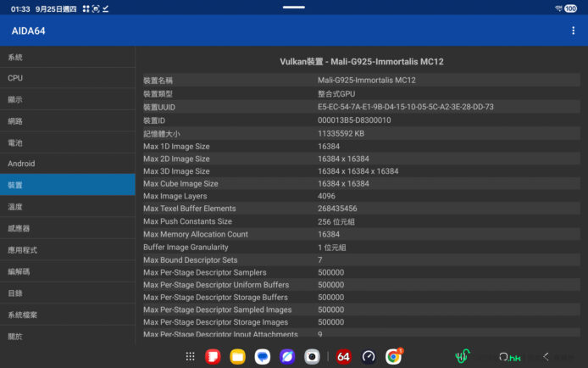Screen dimensions: 588x368
Task: Open the yellow My Files app
Action: pos(237,356)
